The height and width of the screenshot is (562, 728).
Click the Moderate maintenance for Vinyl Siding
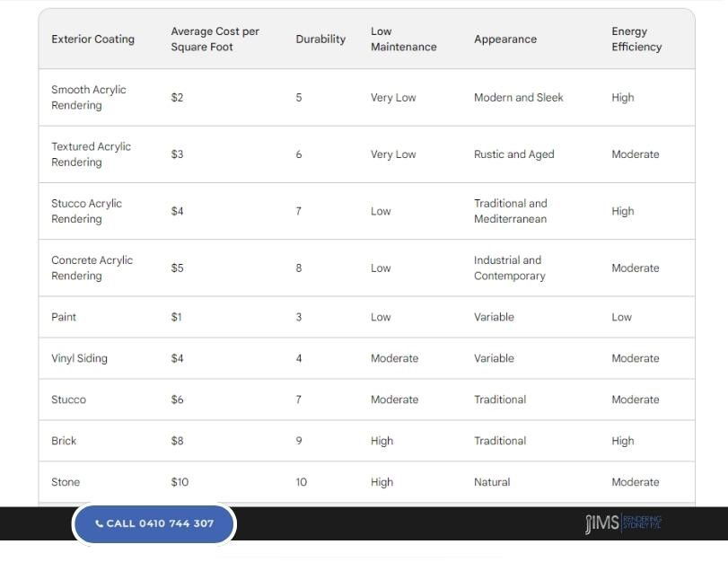(395, 358)
